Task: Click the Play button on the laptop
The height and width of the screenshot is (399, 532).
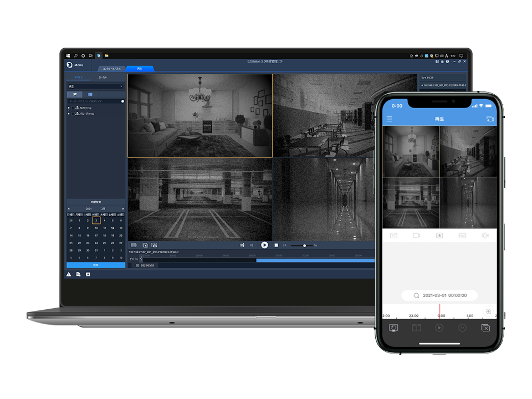Action: [265, 245]
